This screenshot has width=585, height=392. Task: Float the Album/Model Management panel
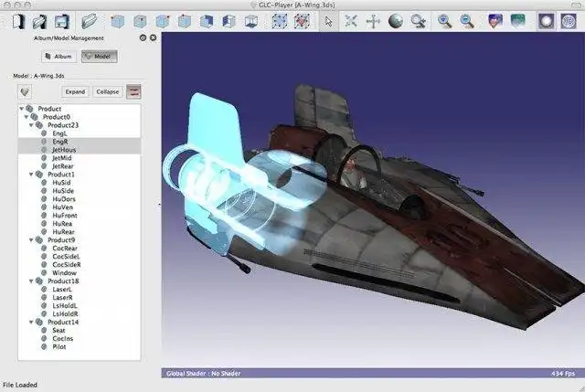(x=144, y=38)
